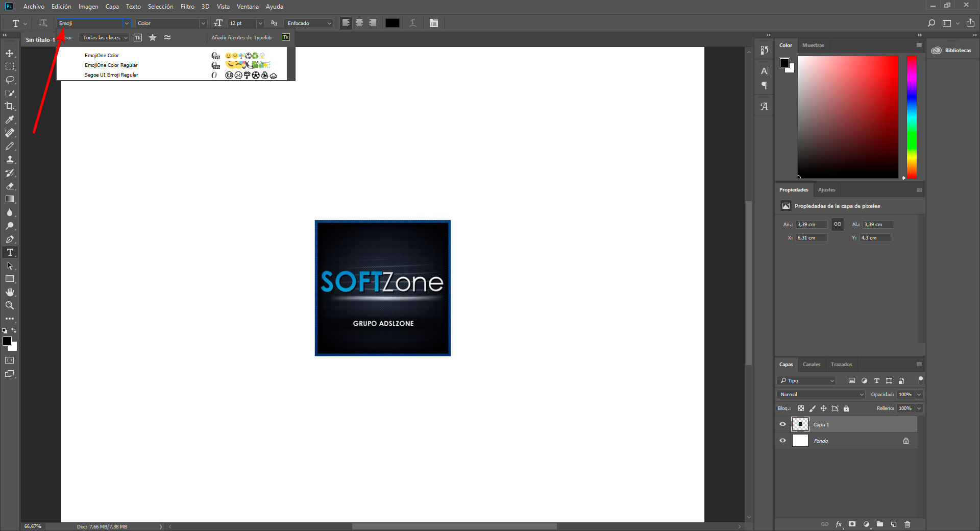The width and height of the screenshot is (980, 531).
Task: Switch to the Canales tab
Action: (x=812, y=364)
